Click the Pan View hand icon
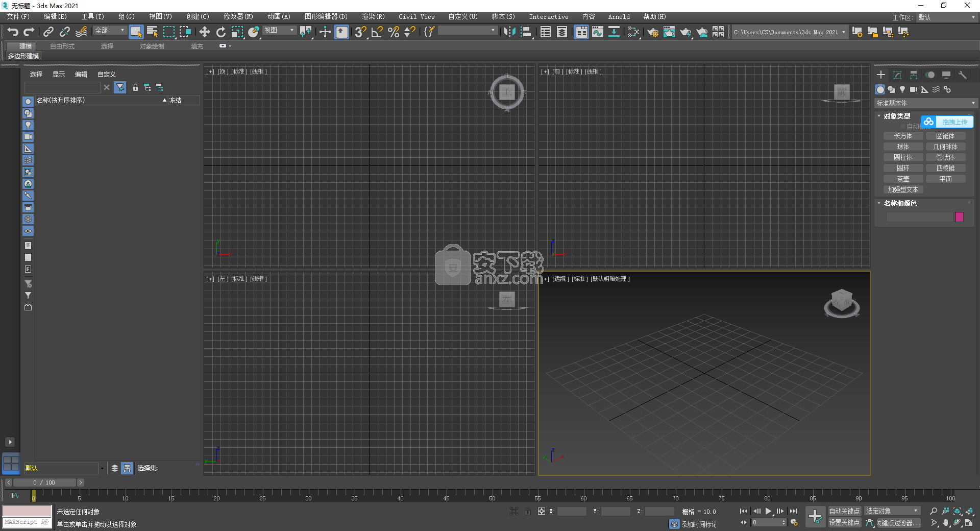The image size is (980, 531). [x=945, y=523]
